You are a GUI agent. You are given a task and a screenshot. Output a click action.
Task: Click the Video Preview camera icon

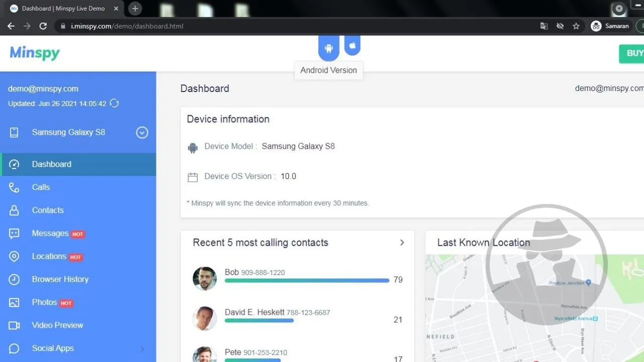click(x=14, y=326)
